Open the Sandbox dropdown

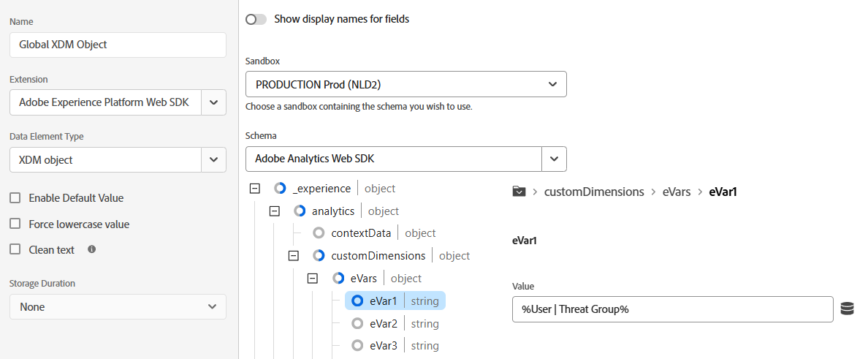(406, 84)
